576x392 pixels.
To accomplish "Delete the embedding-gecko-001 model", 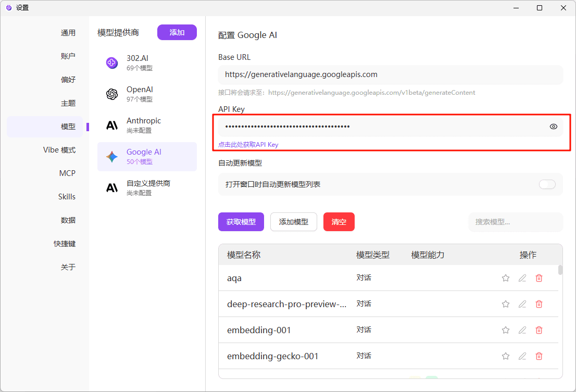I will 539,357.
